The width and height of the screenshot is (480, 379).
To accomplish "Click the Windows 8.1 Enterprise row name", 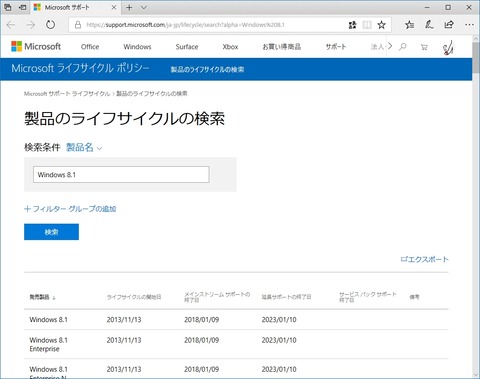I will [x=48, y=344].
